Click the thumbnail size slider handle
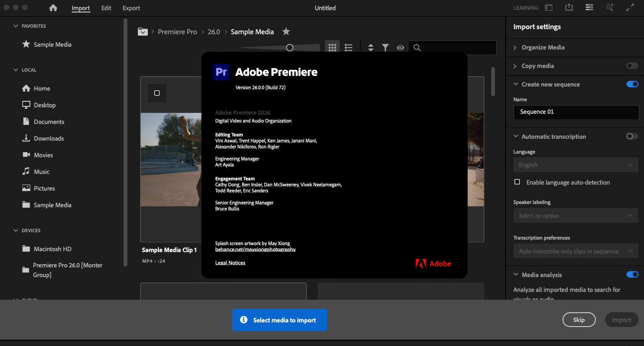 290,47
